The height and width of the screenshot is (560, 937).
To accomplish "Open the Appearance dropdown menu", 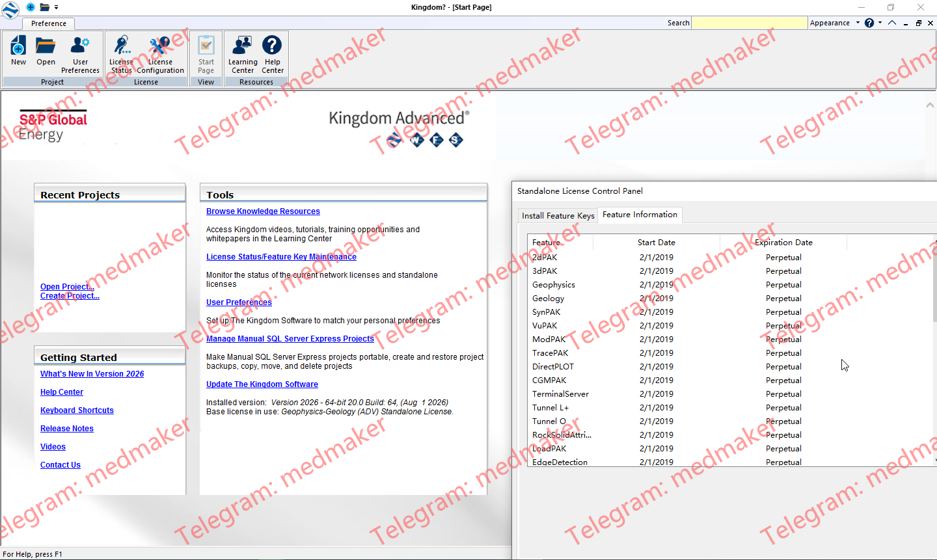I will pos(834,23).
